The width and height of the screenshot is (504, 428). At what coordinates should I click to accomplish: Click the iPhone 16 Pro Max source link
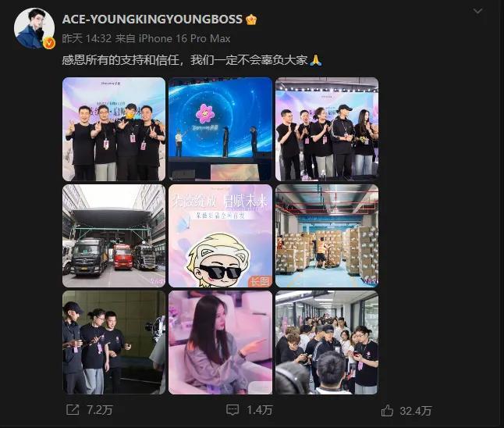point(184,38)
